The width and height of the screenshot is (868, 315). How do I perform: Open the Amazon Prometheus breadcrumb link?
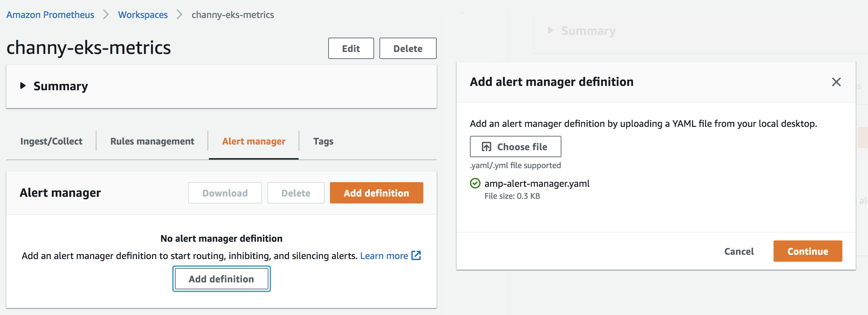[50, 15]
